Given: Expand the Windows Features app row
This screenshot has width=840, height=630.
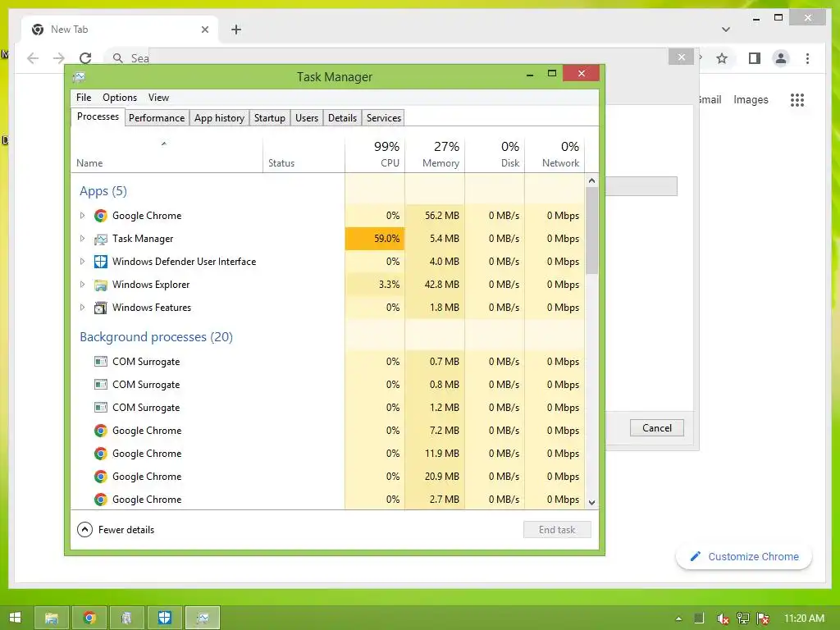Looking at the screenshot, I should click(82, 308).
